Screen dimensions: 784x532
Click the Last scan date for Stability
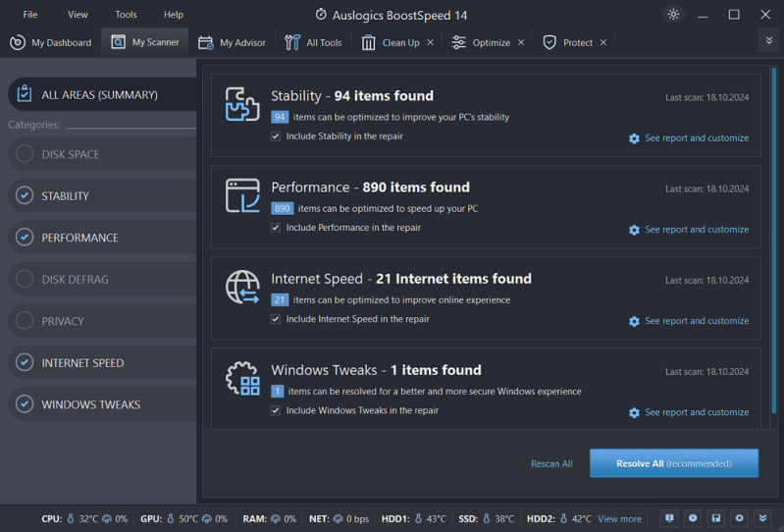(x=707, y=97)
